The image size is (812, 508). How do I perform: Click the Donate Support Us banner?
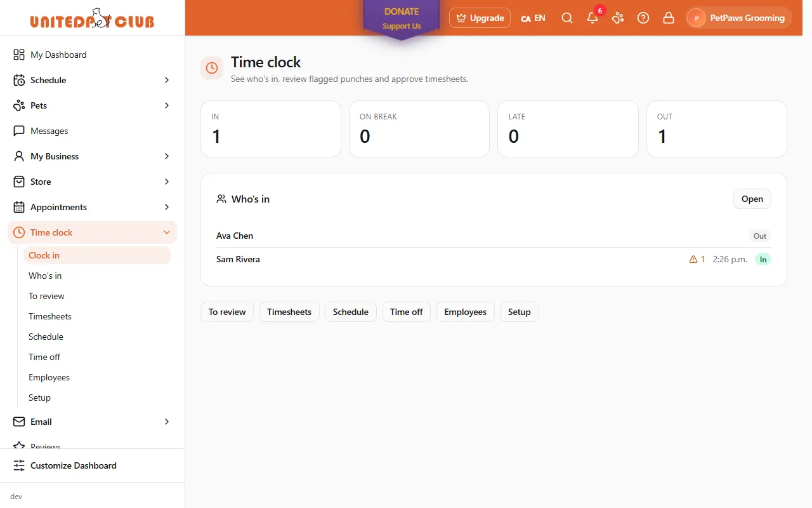pyautogui.click(x=402, y=19)
